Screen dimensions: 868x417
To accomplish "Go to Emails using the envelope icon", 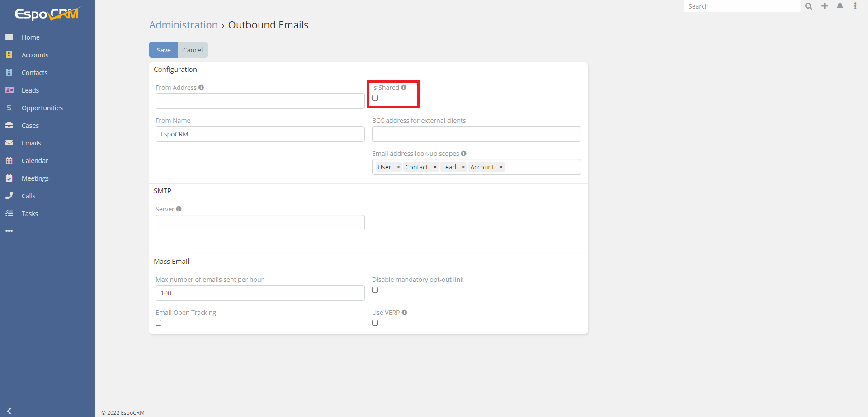I will (x=9, y=143).
